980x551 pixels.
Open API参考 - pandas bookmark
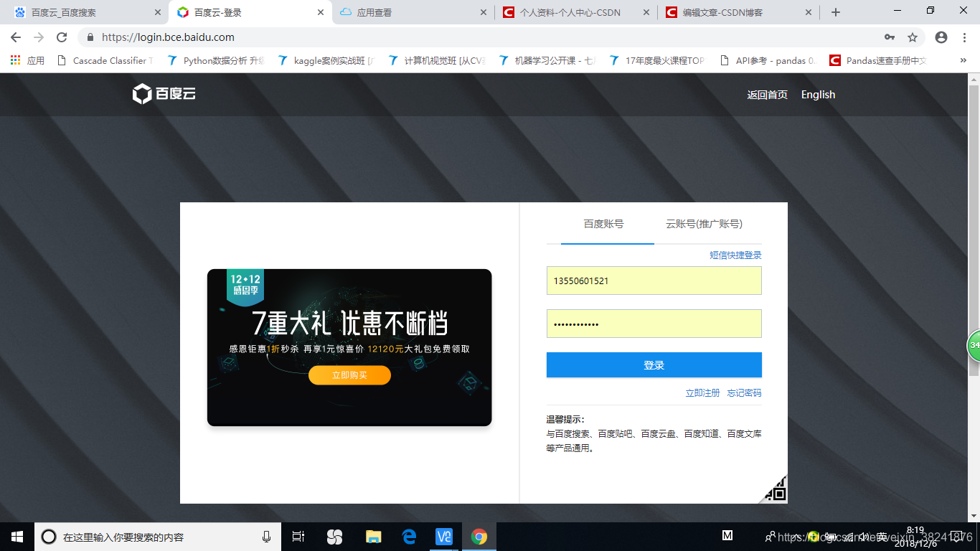coord(768,61)
